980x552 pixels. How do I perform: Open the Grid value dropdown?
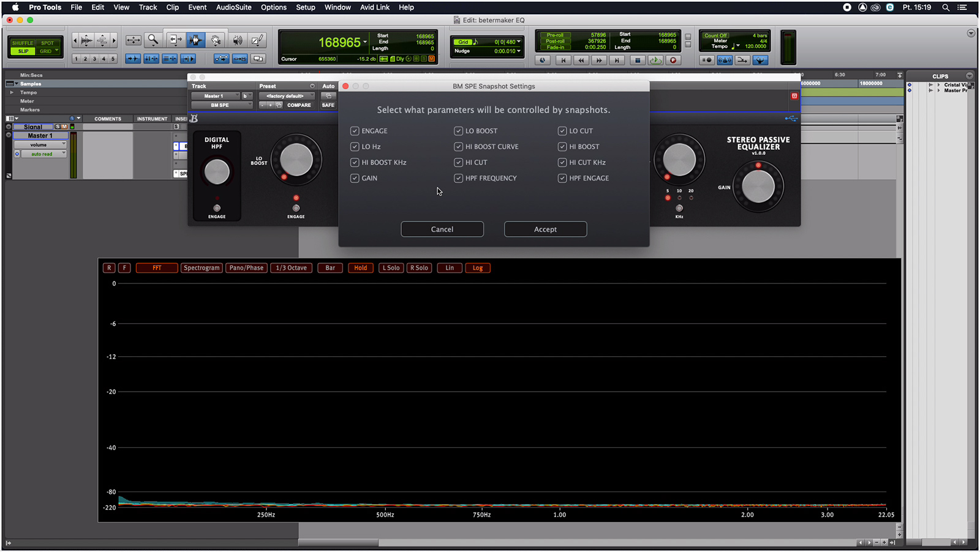coord(519,42)
